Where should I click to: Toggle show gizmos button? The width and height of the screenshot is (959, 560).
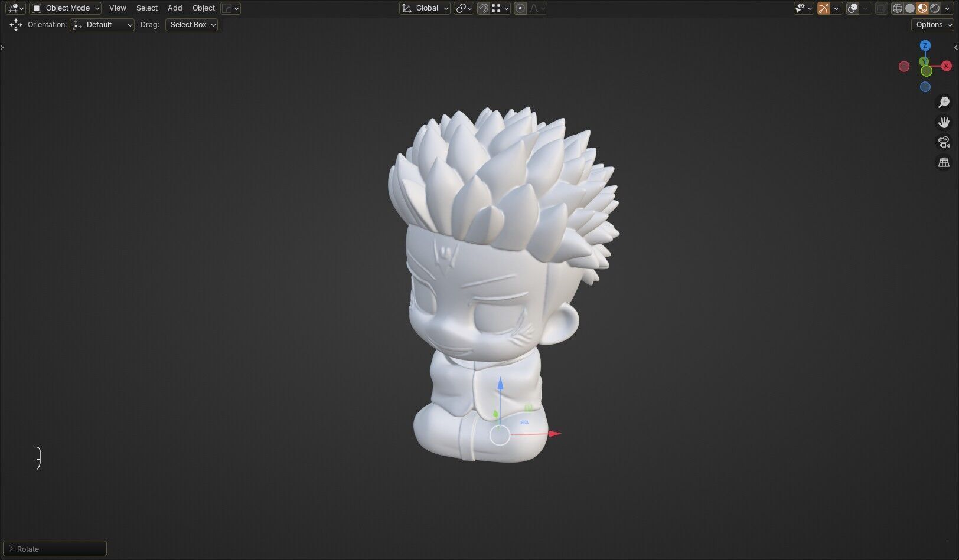824,8
